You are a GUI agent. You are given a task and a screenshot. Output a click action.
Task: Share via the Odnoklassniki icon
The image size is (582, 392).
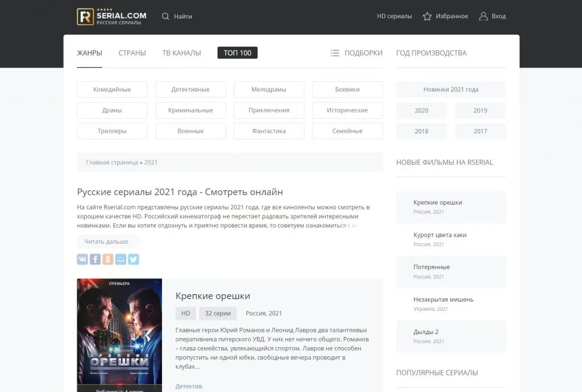coord(108,259)
